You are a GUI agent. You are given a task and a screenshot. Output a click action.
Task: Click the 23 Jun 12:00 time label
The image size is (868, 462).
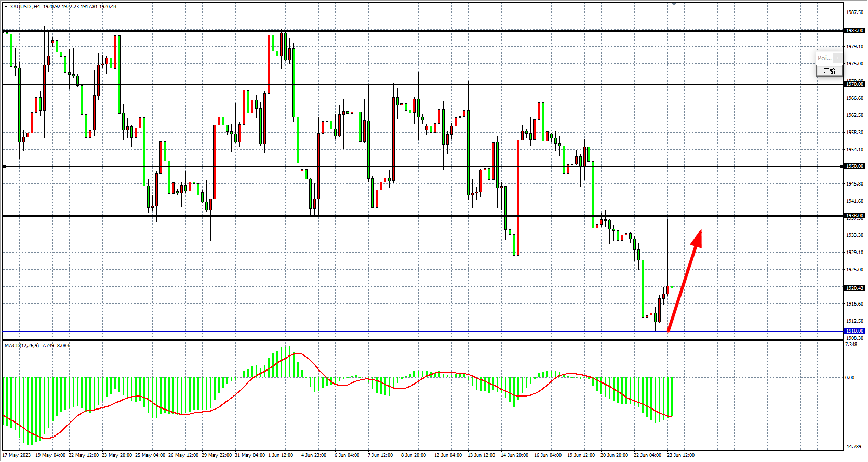(680, 455)
